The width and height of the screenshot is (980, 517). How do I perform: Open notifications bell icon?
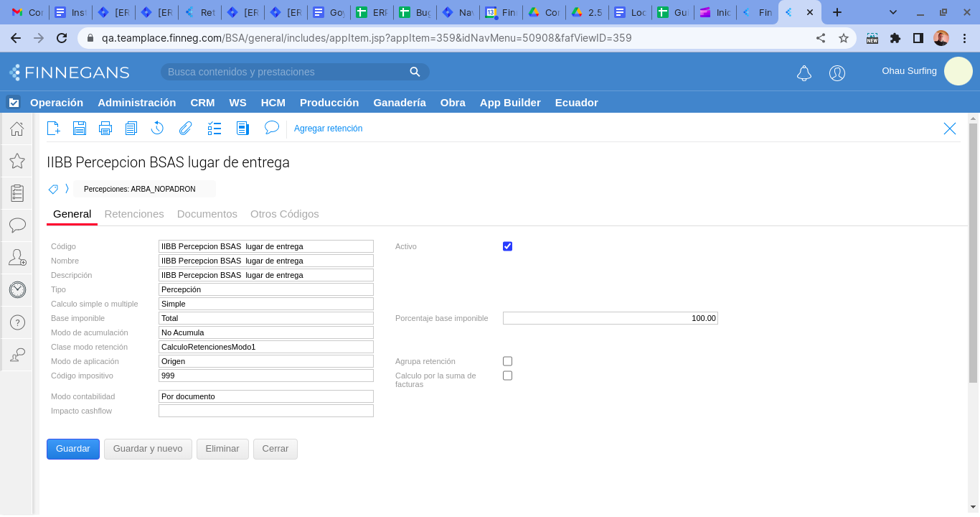804,73
